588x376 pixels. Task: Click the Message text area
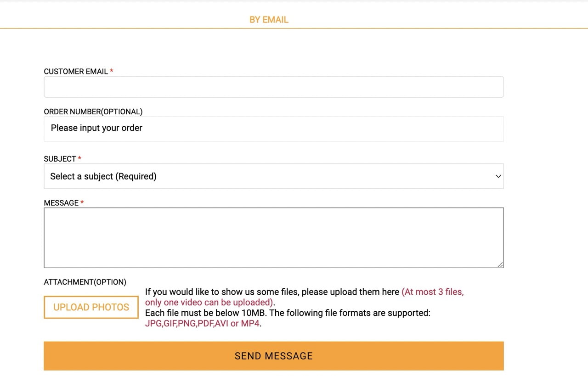click(274, 237)
